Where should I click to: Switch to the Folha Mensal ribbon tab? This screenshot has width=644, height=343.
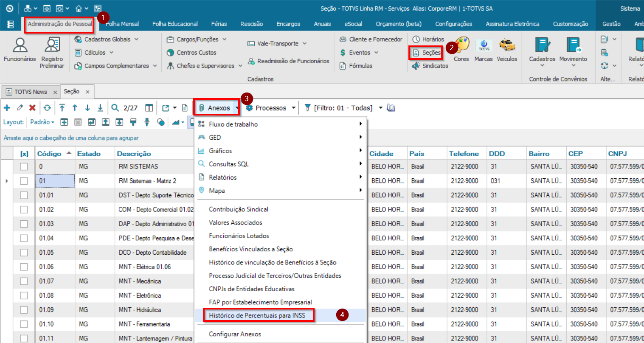pos(122,24)
